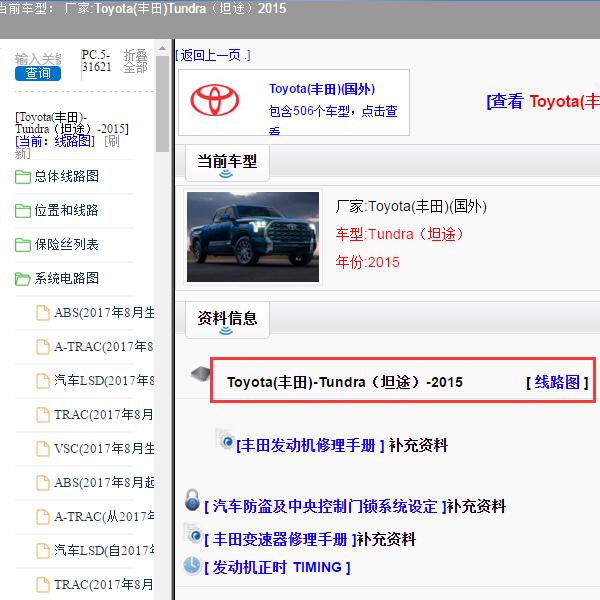This screenshot has height=600, width=600.
Task: Open document icon for A-TRAC(2017年8
Action: [42, 347]
